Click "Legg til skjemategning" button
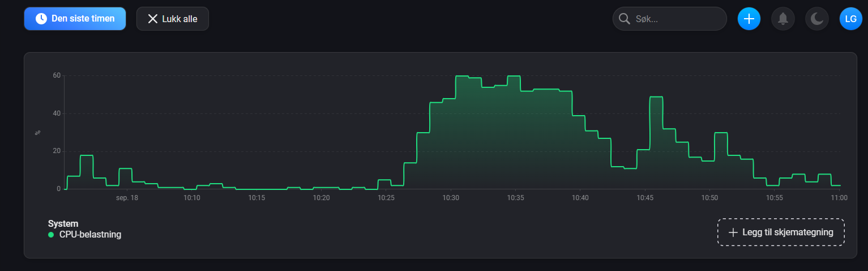The width and height of the screenshot is (868, 271). [x=781, y=232]
